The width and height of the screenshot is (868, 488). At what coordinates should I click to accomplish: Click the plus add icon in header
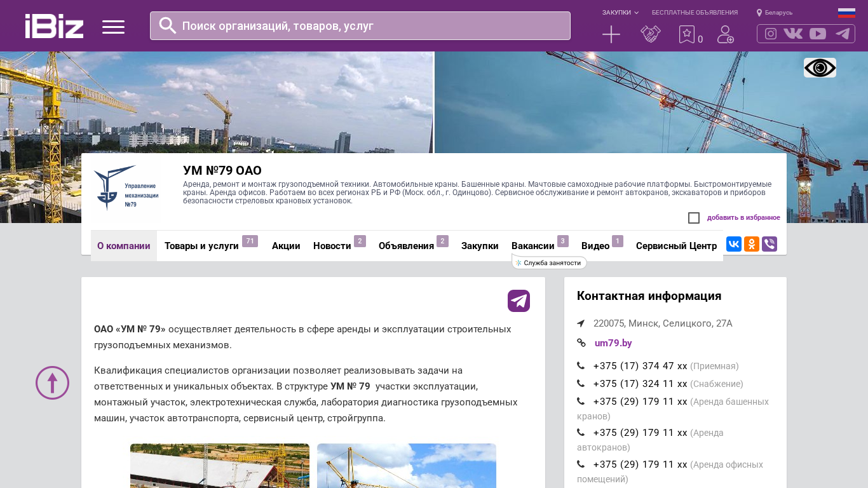pos(611,34)
